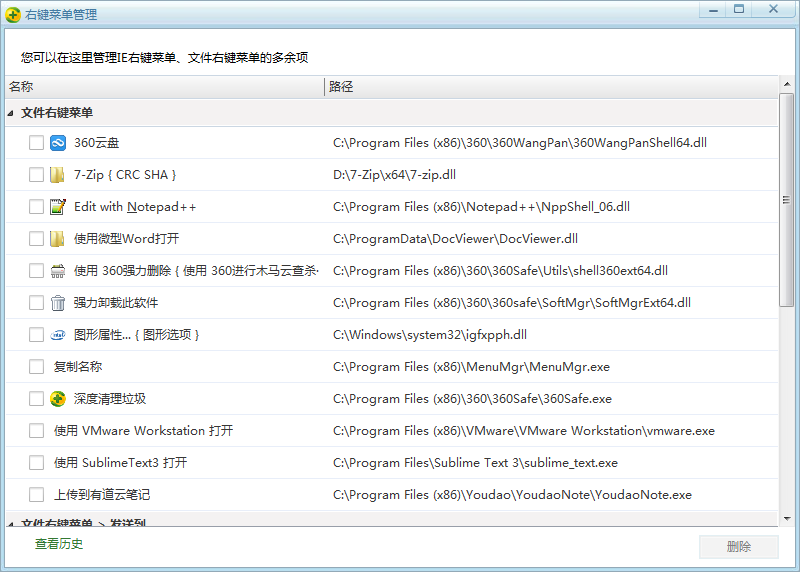
Task: Tick the 深度清理垃圾 checkbox
Action: tap(36, 399)
